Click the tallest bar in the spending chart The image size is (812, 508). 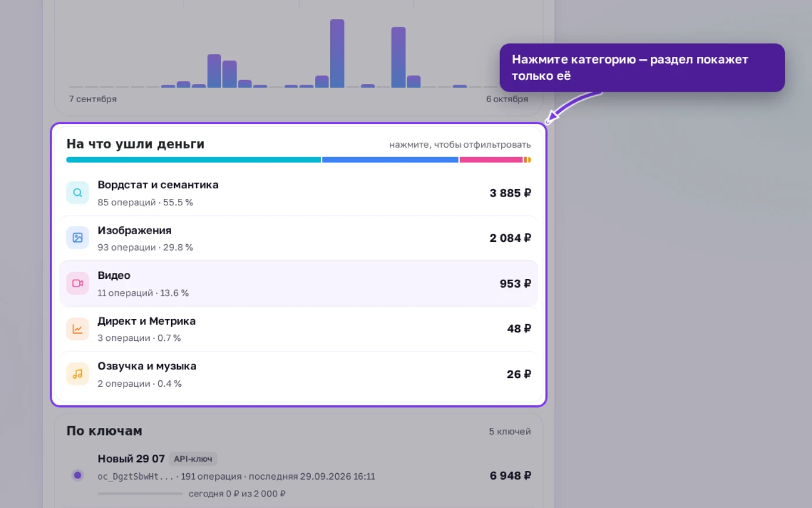click(x=337, y=53)
